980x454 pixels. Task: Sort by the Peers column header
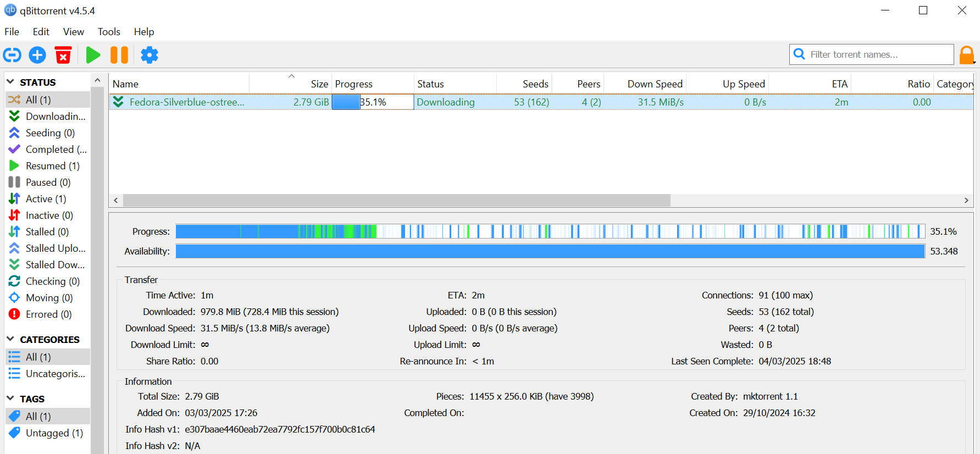click(577, 84)
